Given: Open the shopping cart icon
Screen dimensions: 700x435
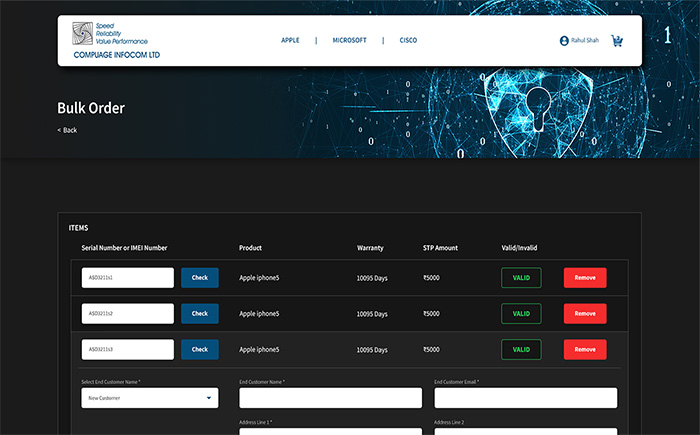Looking at the screenshot, I should [x=617, y=41].
